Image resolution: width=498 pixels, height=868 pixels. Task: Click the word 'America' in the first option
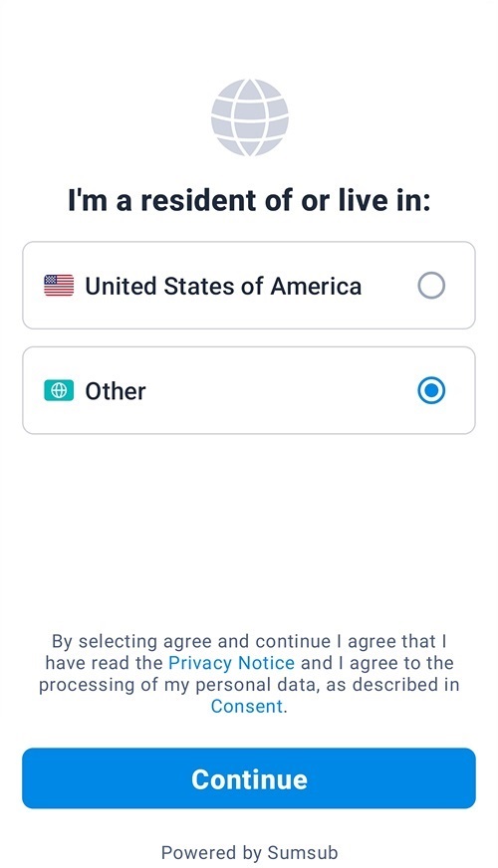coord(316,287)
